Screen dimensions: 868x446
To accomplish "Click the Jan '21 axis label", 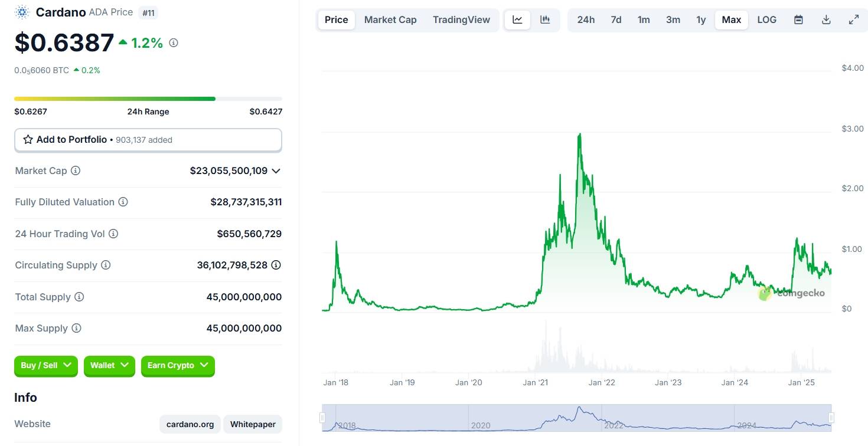I will pos(536,382).
